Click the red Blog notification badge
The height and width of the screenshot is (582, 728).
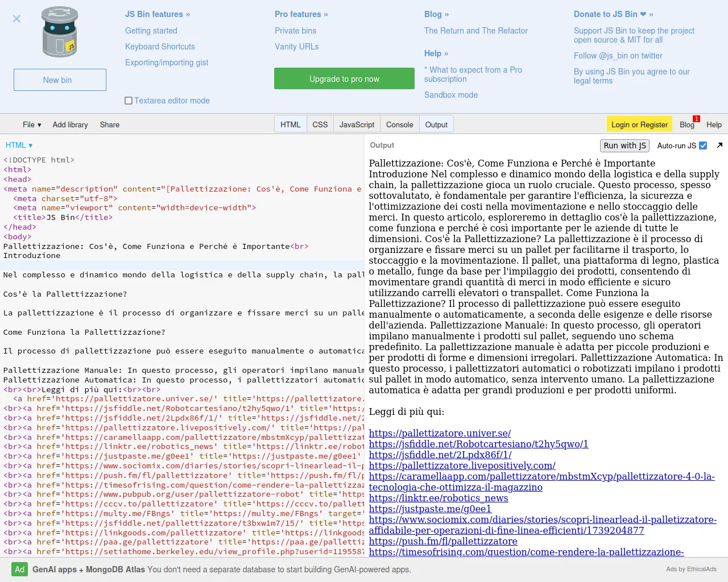696,119
